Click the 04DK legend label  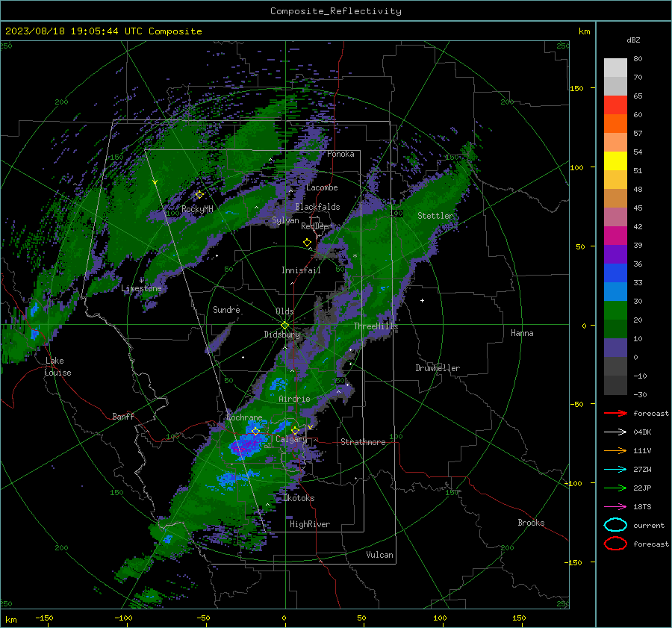click(642, 432)
